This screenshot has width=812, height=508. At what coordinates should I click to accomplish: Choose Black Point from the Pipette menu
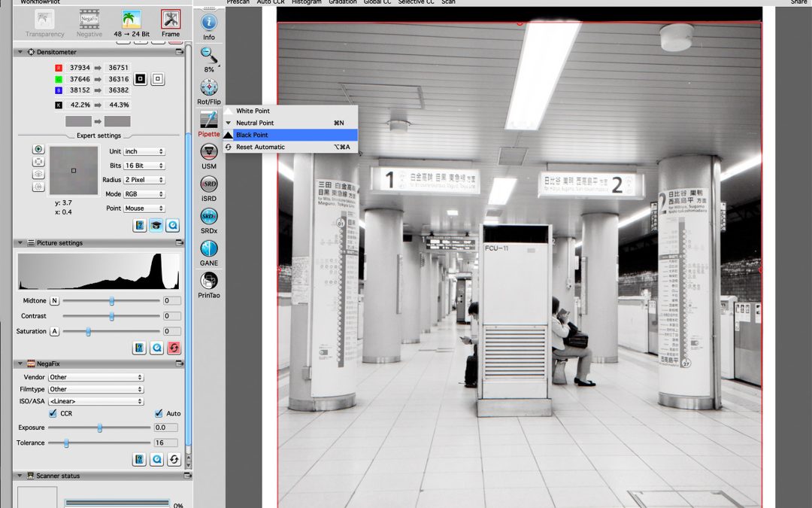[x=252, y=135]
